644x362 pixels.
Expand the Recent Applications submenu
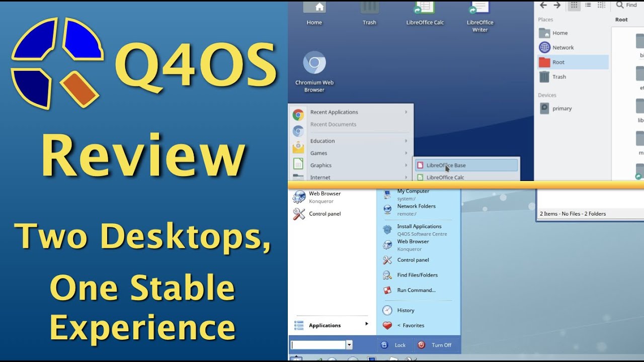(359, 112)
